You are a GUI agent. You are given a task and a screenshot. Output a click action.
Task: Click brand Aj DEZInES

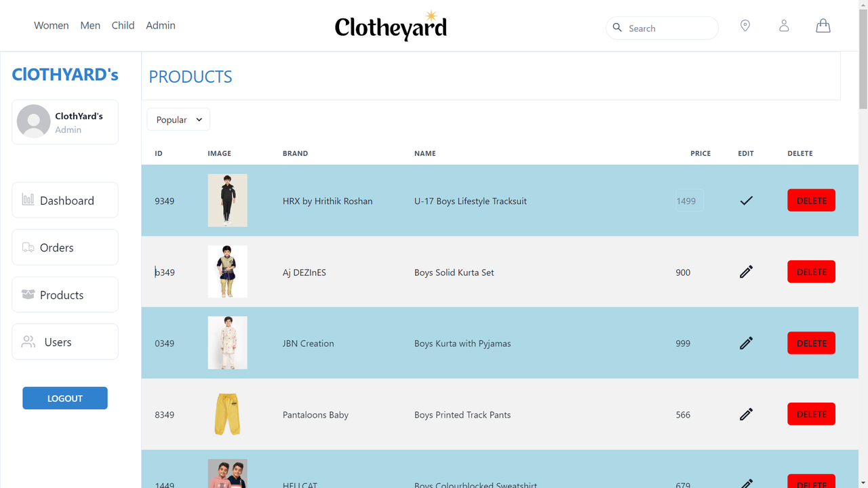click(304, 272)
